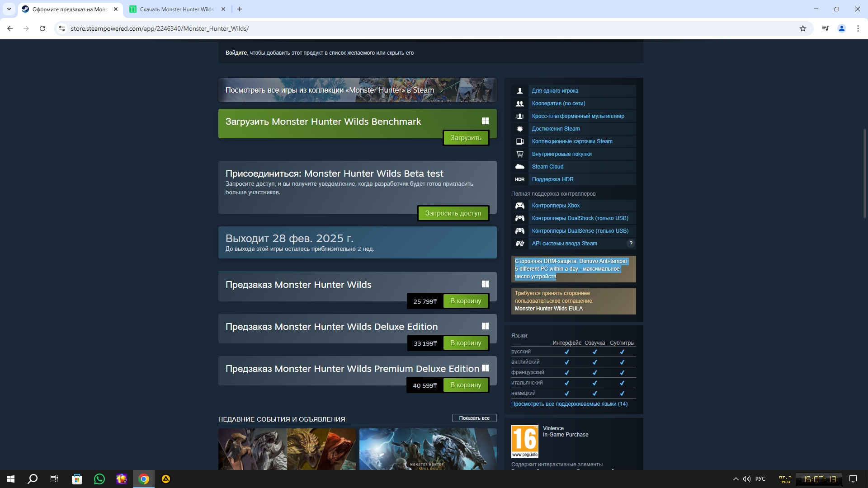Screen dimensions: 868x488
Task: Switch to the Steam pre-order tab
Action: click(70, 9)
